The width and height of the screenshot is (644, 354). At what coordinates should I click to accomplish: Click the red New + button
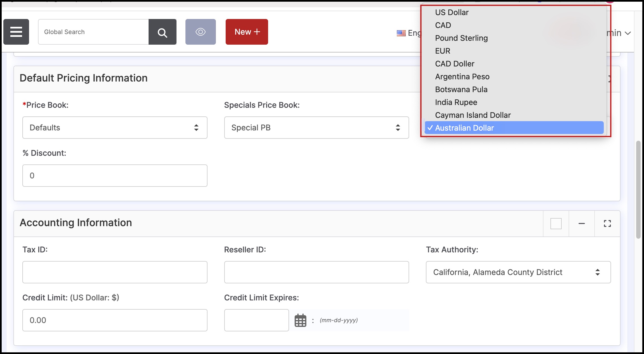click(247, 32)
